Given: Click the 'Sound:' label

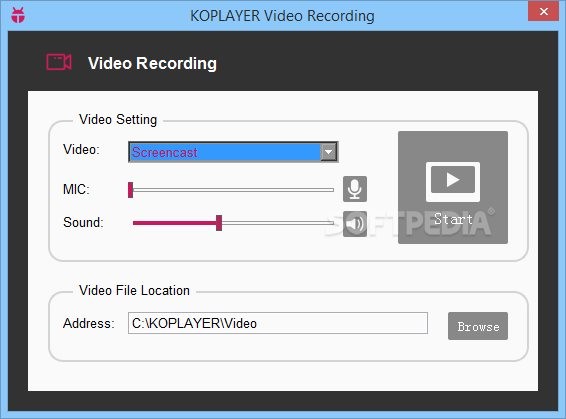Looking at the screenshot, I should [x=83, y=222].
